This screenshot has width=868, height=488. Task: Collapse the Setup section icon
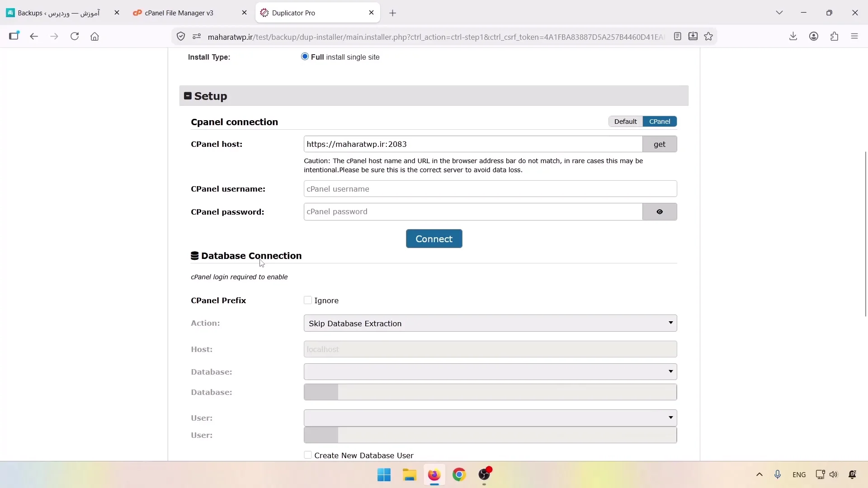[188, 96]
